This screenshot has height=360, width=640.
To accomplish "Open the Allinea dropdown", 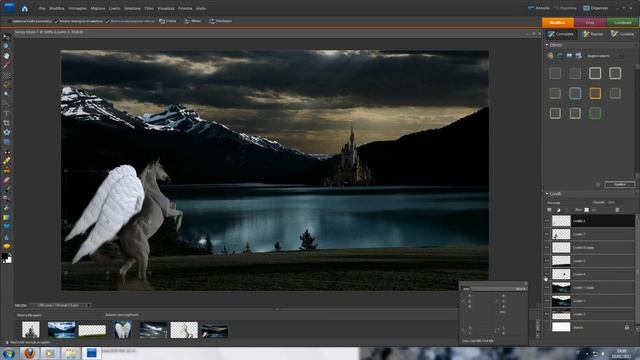I will [x=193, y=21].
